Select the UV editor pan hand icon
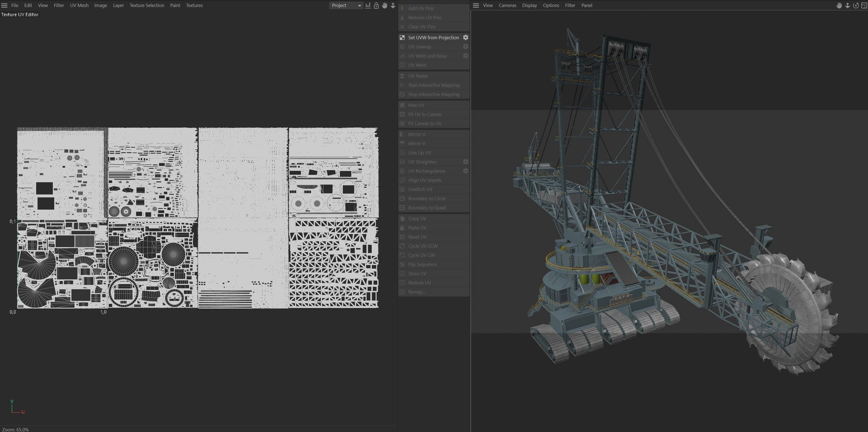 (x=385, y=5)
